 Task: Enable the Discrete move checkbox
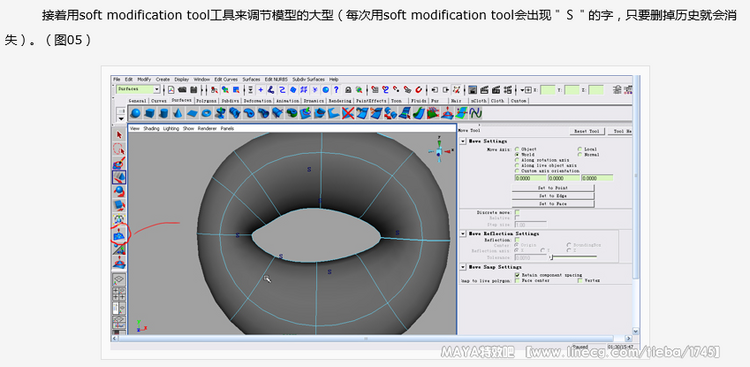click(517, 212)
